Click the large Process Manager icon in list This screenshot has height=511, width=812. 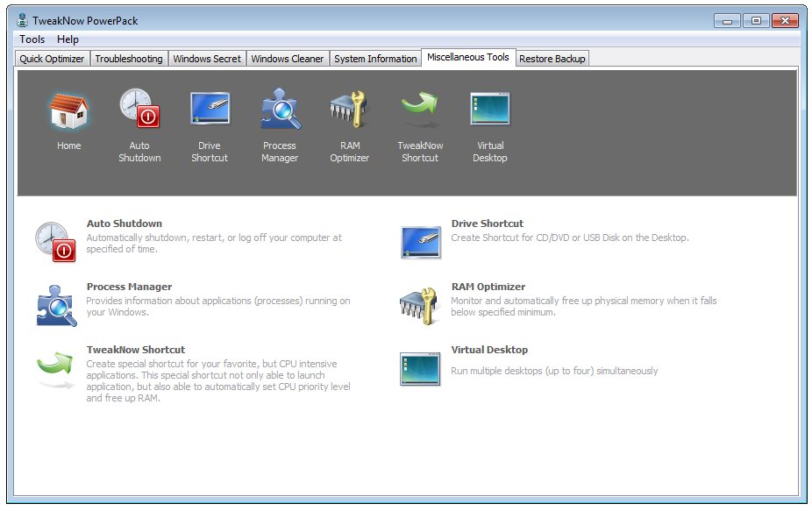56,306
